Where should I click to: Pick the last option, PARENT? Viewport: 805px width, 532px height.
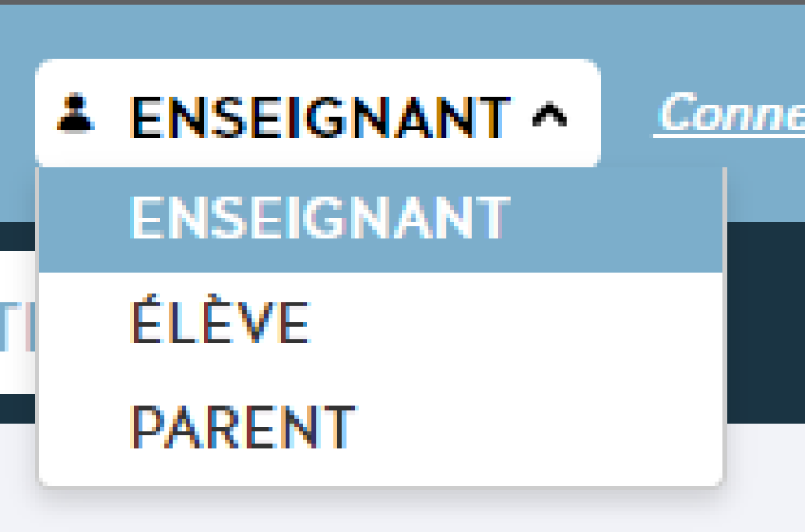click(x=242, y=427)
